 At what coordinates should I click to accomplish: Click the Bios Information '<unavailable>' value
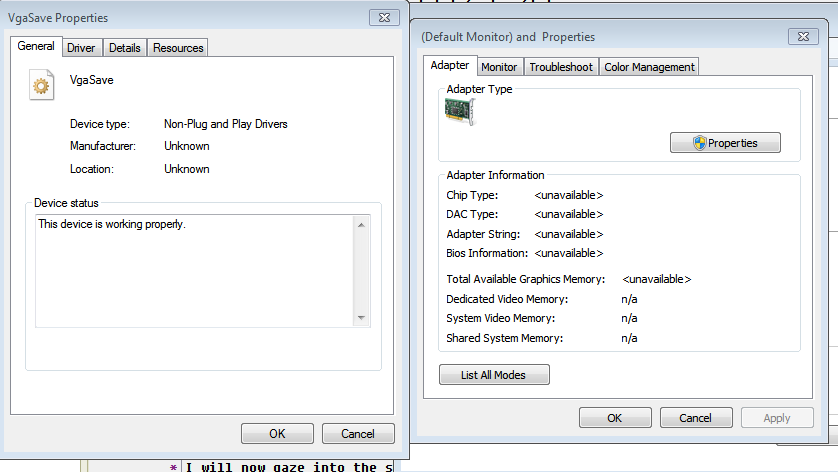click(x=569, y=253)
